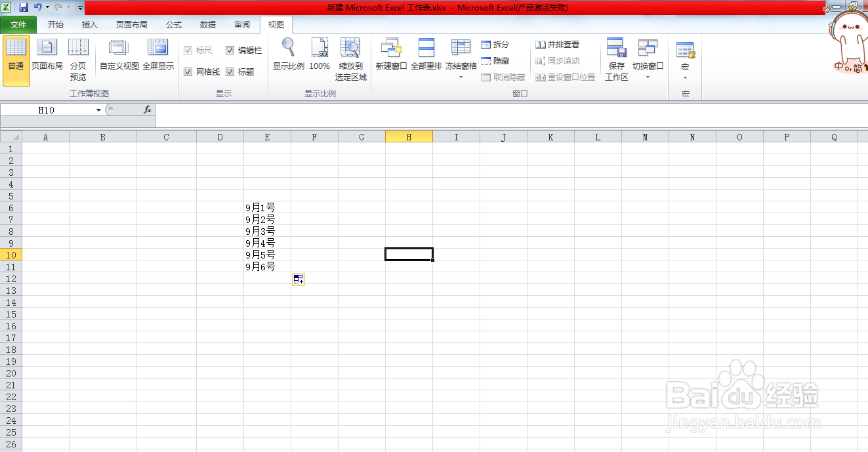Toggle the Headings checkbox (标题)
This screenshot has height=452, width=868.
pyautogui.click(x=230, y=72)
